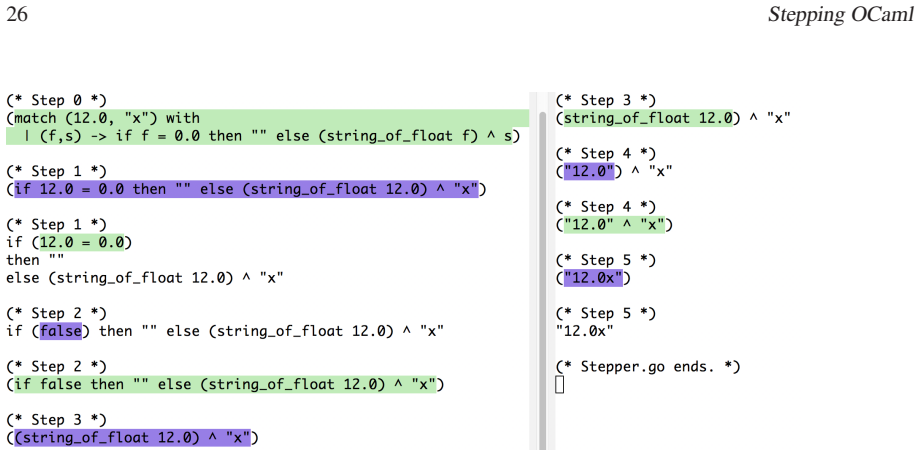This screenshot has height=456, width=920.
Task: Click the green highlighted if false expression
Action: pos(226,385)
